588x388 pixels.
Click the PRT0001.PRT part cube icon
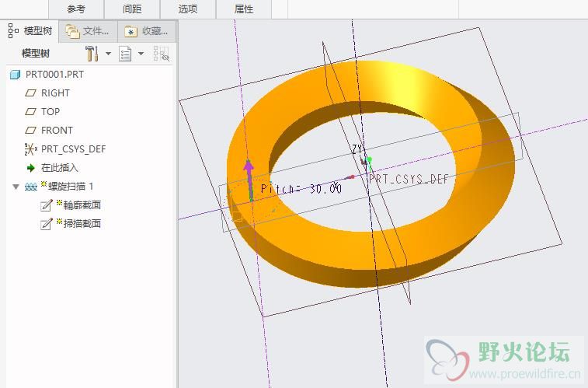pyautogui.click(x=16, y=75)
